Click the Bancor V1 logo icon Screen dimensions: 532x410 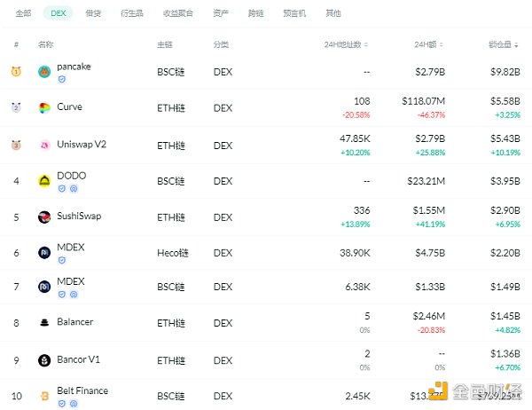point(44,360)
